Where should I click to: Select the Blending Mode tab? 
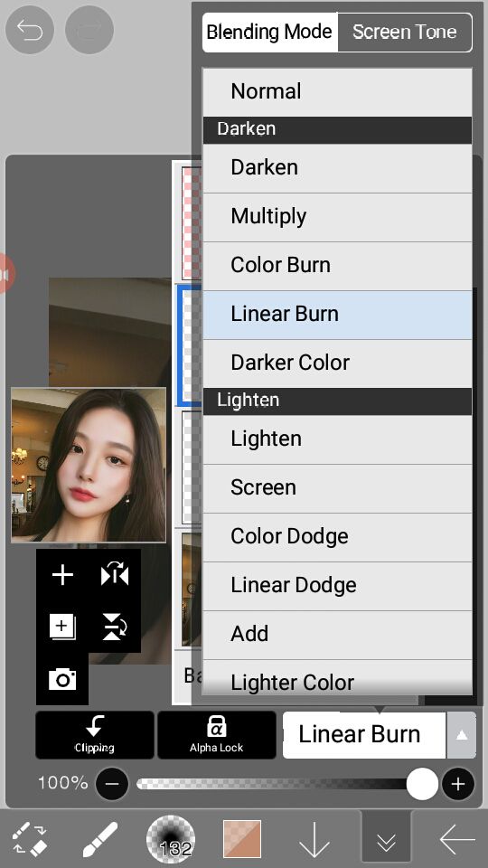pyautogui.click(x=270, y=33)
